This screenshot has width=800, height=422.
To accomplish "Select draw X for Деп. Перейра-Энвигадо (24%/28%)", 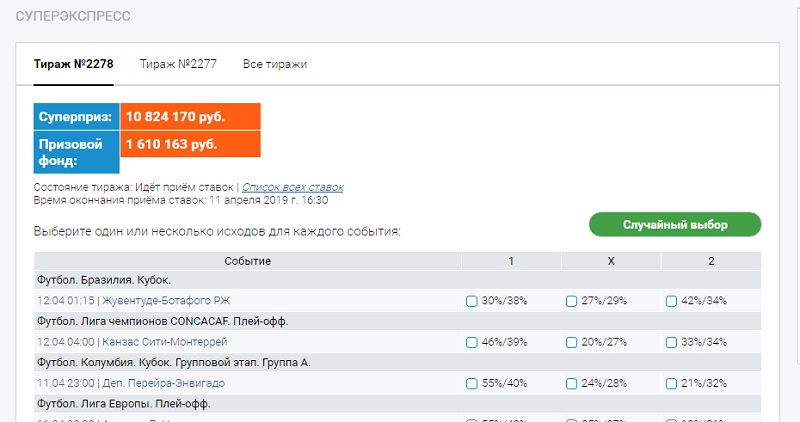I will pyautogui.click(x=572, y=383).
